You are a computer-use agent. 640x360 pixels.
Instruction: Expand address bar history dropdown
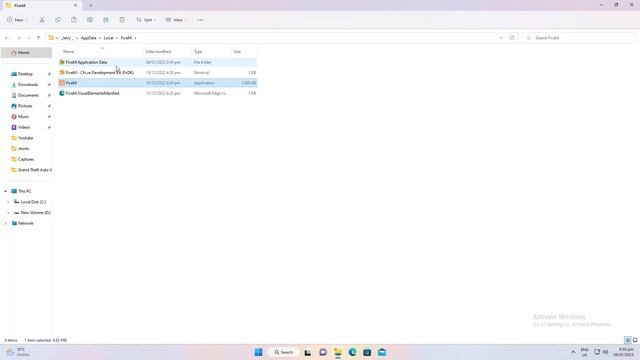(501, 38)
